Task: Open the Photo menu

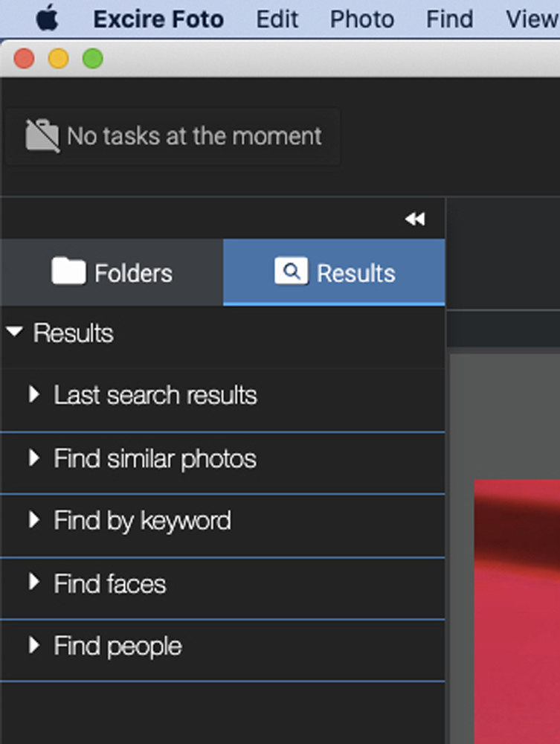Action: point(361,19)
